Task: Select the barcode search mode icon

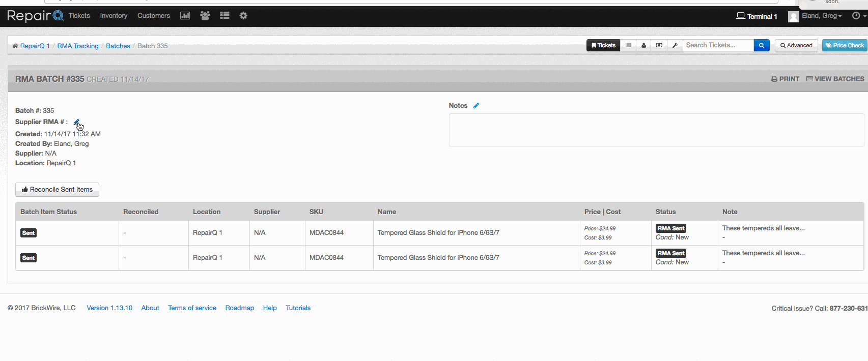Action: pyautogui.click(x=628, y=45)
